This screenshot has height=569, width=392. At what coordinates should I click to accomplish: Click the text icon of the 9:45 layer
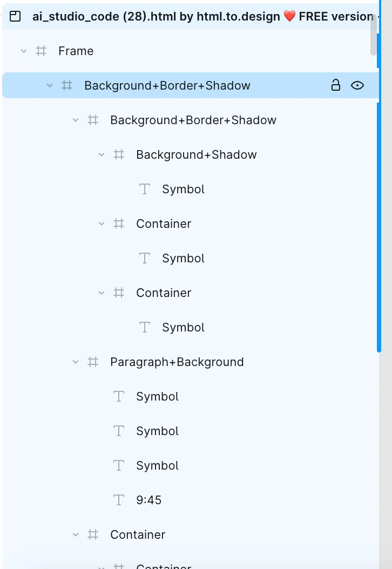click(x=119, y=500)
